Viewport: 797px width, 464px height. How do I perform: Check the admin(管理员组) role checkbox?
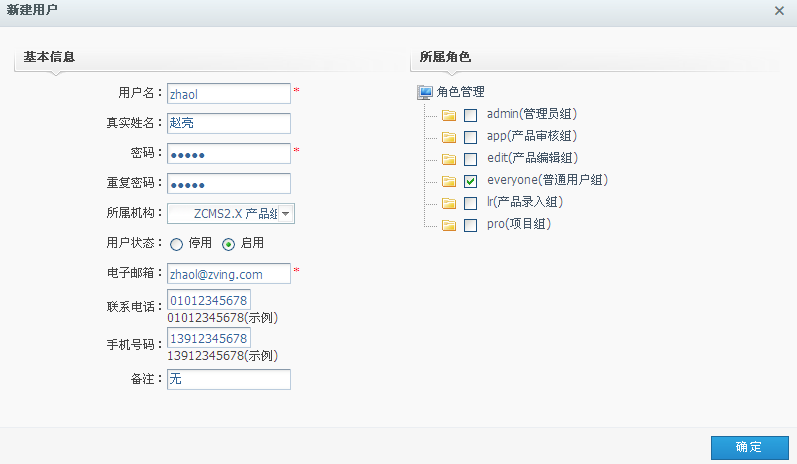click(x=470, y=115)
